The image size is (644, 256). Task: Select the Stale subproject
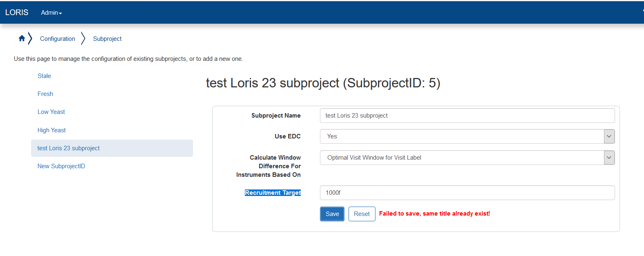tap(44, 76)
